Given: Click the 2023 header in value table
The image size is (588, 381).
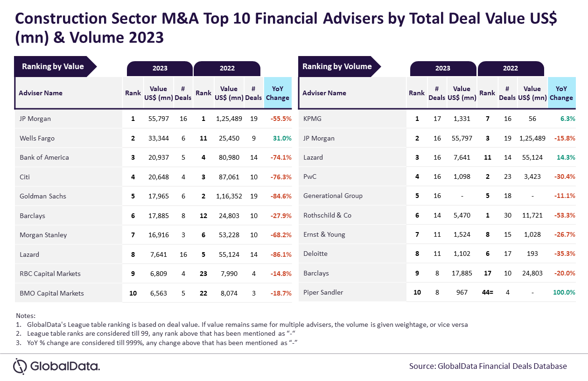Looking at the screenshot, I should [160, 69].
